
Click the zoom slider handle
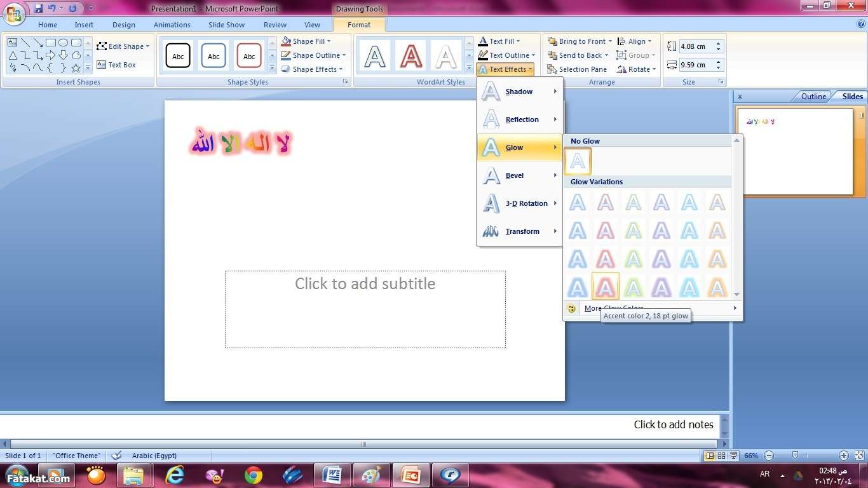click(795, 456)
